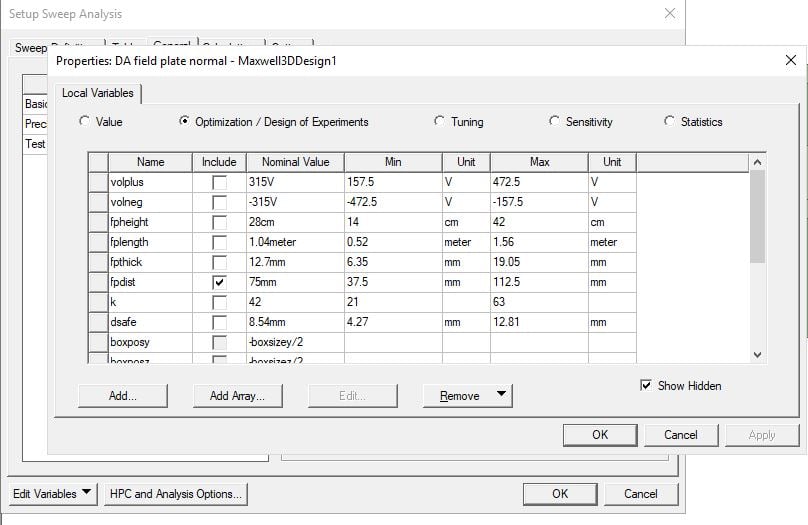Click the cm Max unit cell of fpheight
Image resolution: width=808 pixels, height=525 pixels.
pyautogui.click(x=612, y=223)
